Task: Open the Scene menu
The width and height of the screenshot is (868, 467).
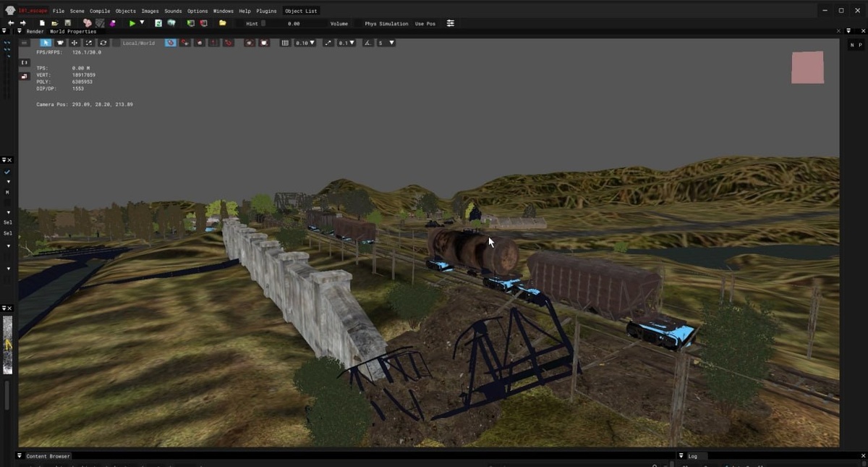Action: (x=77, y=11)
